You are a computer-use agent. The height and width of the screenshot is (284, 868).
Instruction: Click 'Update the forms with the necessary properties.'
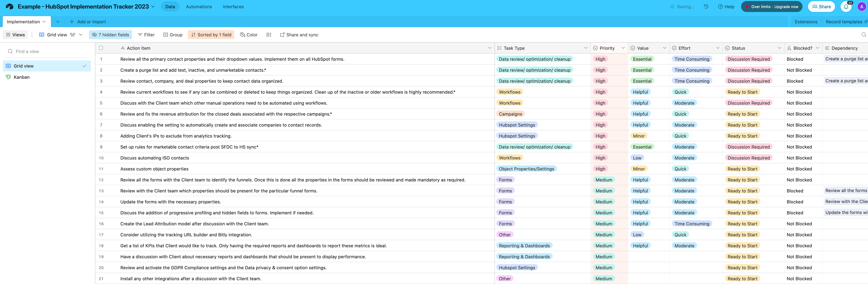click(x=170, y=202)
